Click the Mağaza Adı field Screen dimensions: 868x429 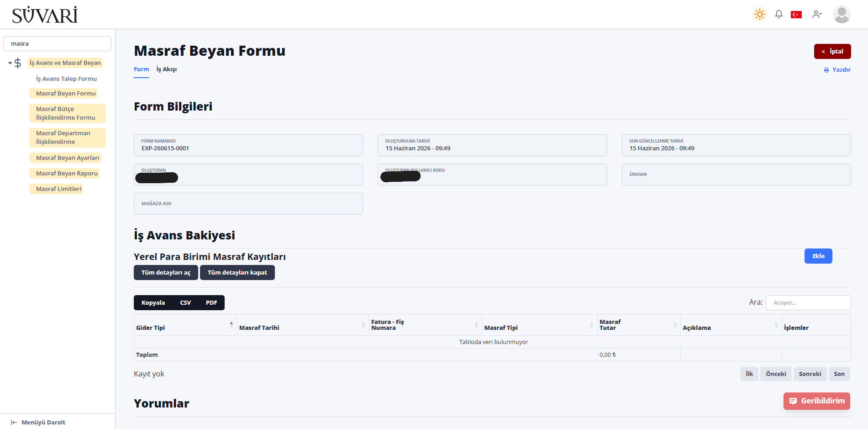click(248, 204)
